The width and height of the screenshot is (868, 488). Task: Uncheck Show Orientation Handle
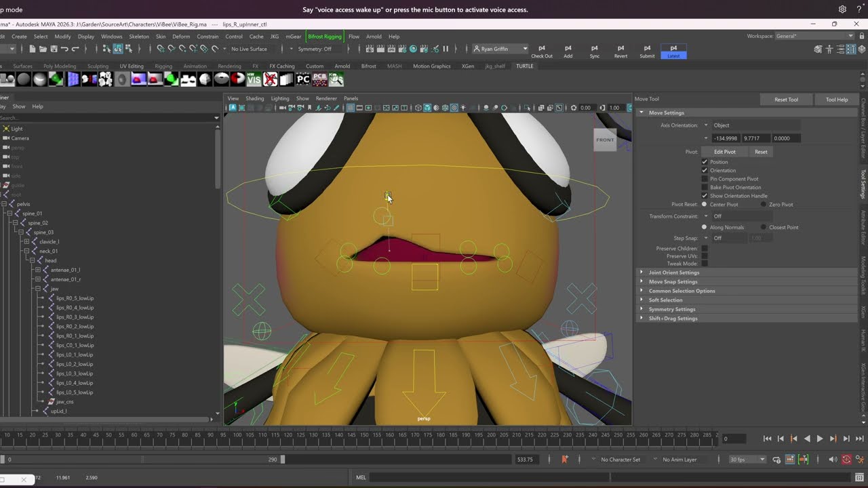pyautogui.click(x=705, y=196)
